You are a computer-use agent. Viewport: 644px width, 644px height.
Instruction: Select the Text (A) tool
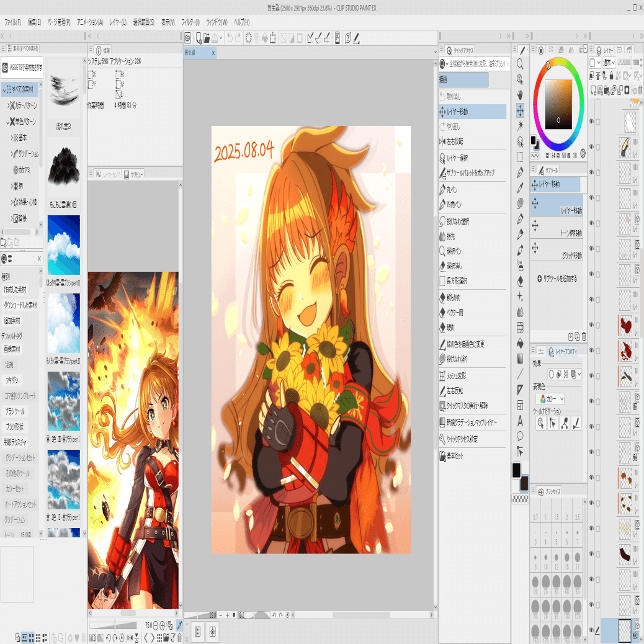pos(520,421)
